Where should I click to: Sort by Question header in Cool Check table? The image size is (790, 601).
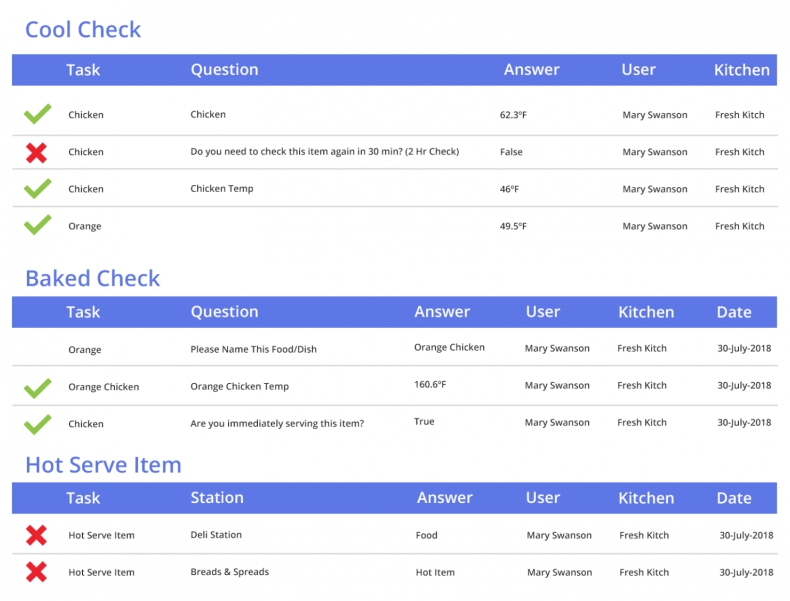(224, 70)
